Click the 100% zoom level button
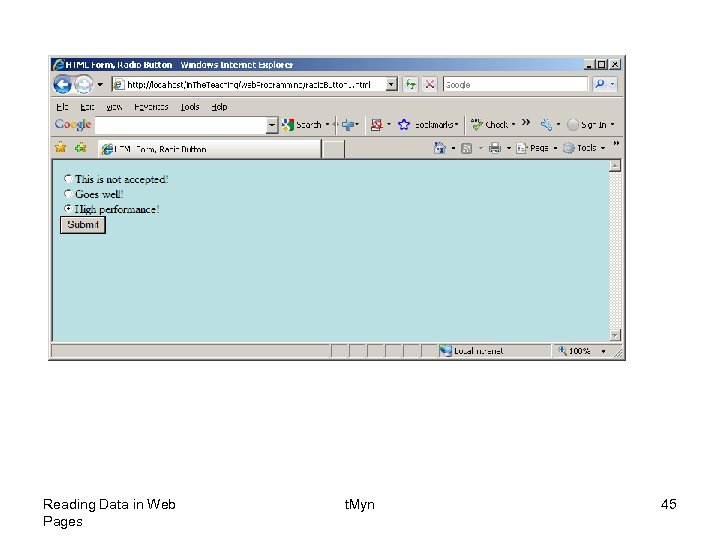720x540 pixels. [574, 351]
